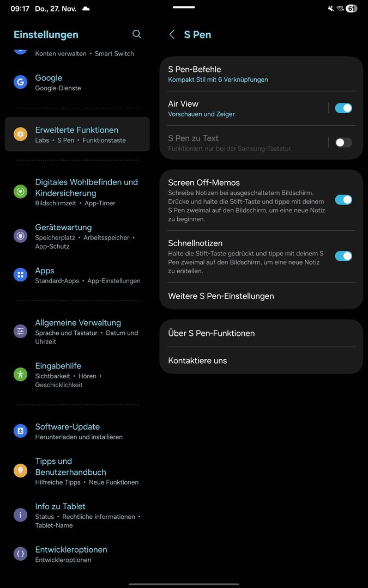Screen dimensions: 368x588
Task: Enable the S Pen zu Text switch
Action: point(343,143)
